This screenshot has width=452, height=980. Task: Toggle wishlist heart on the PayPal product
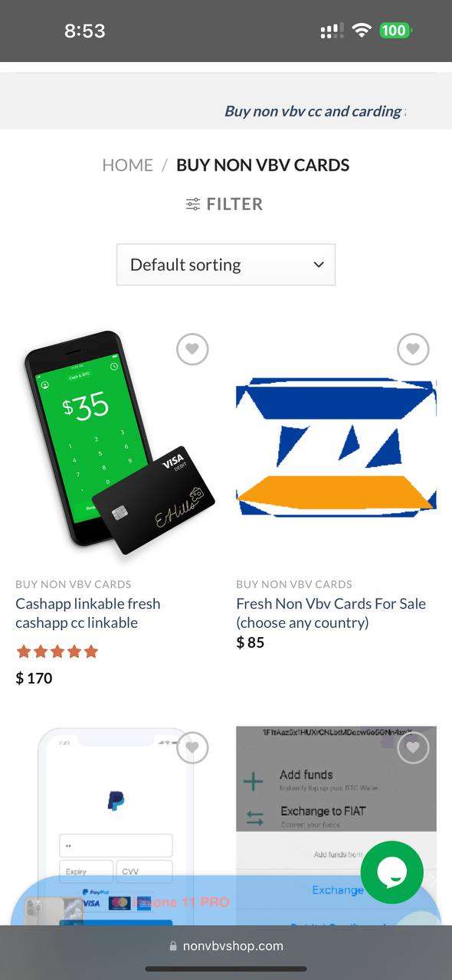coord(192,747)
